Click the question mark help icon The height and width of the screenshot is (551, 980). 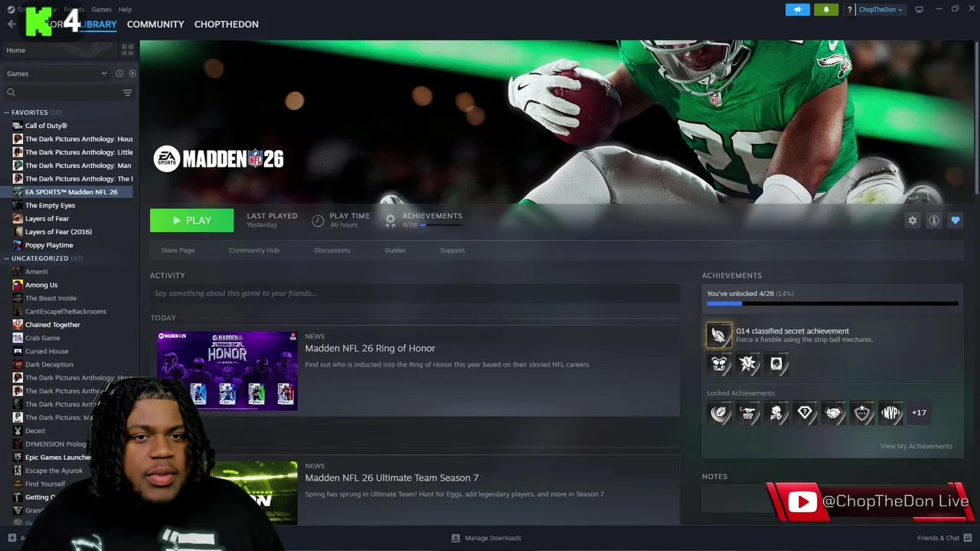click(x=849, y=9)
